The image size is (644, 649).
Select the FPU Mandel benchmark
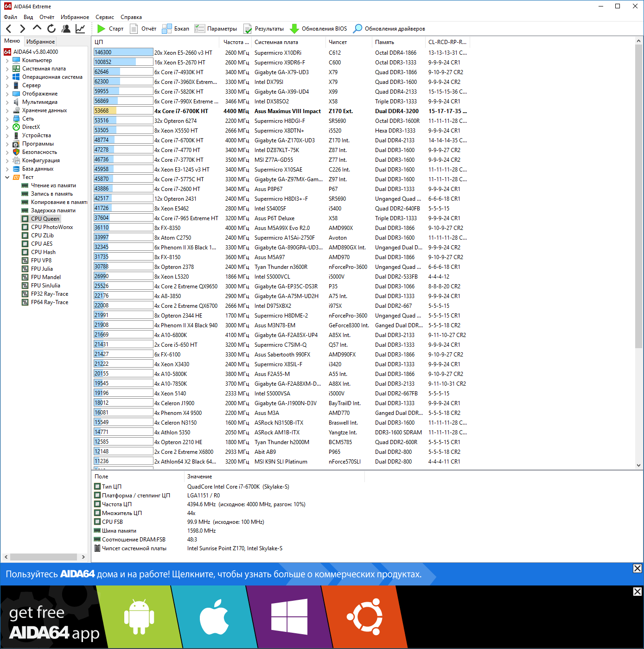point(46,277)
